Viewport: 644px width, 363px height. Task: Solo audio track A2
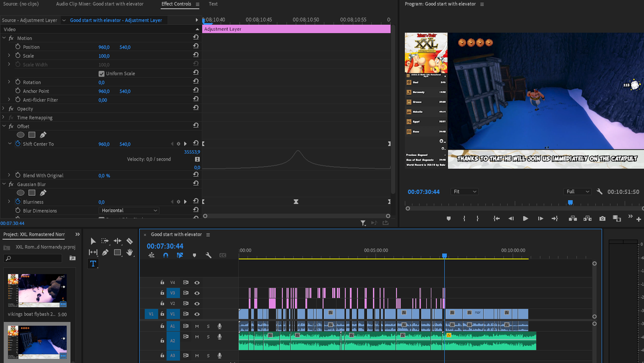[x=208, y=337]
